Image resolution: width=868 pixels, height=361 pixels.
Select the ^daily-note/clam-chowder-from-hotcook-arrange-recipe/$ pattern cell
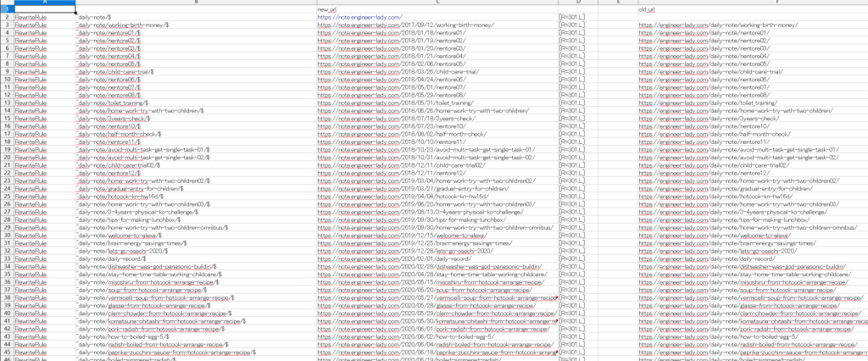point(196,314)
